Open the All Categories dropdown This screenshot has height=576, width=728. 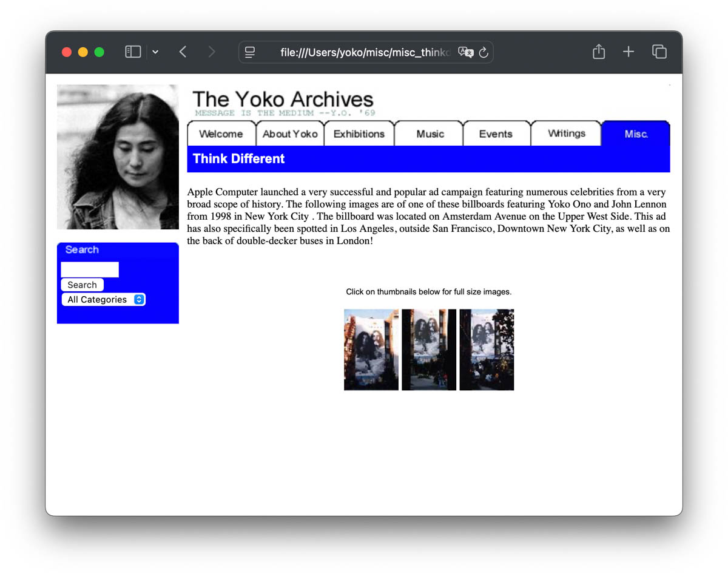103,299
